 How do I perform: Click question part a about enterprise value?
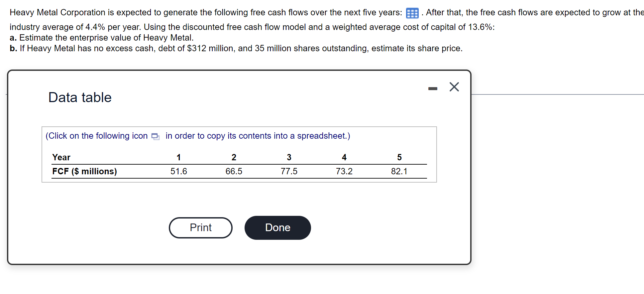point(102,38)
